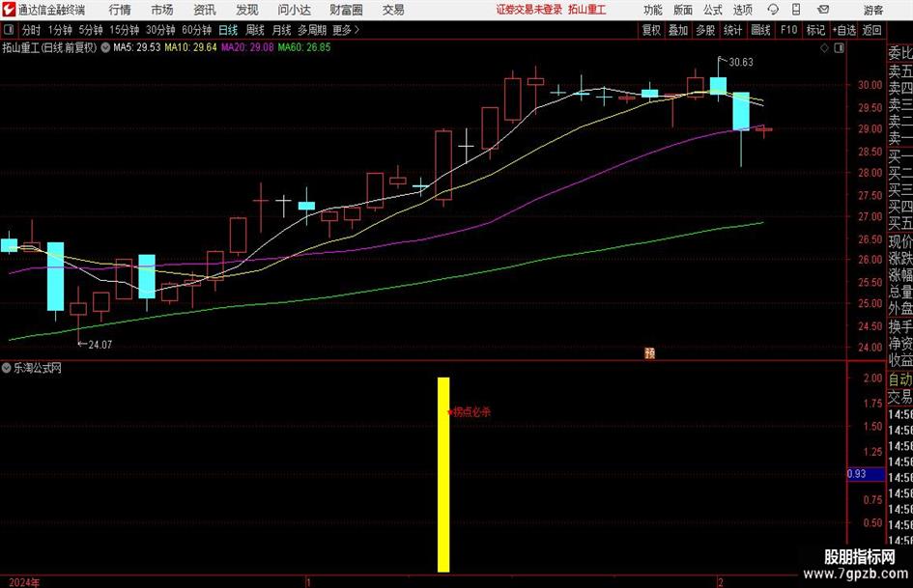Click the Tongdaxin red logo icon
Image resolution: width=913 pixels, height=588 pixels.
click(9, 10)
